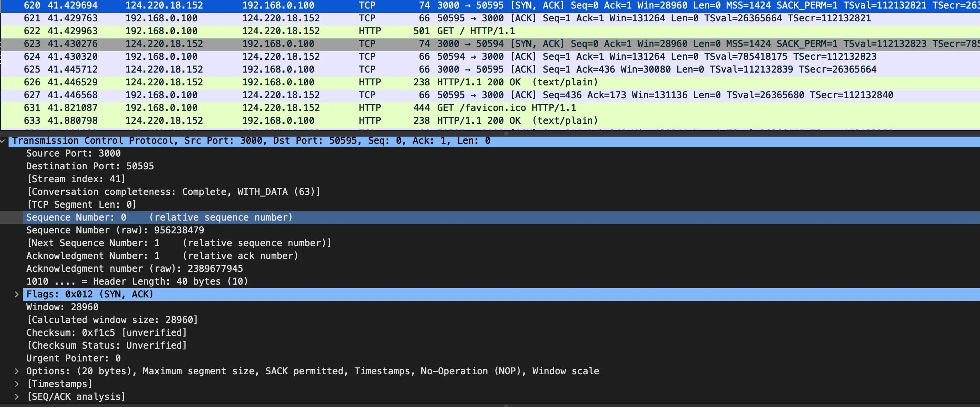Expand the [Timestamps] tree item
Screen dimensions: 980x407
[x=16, y=384]
